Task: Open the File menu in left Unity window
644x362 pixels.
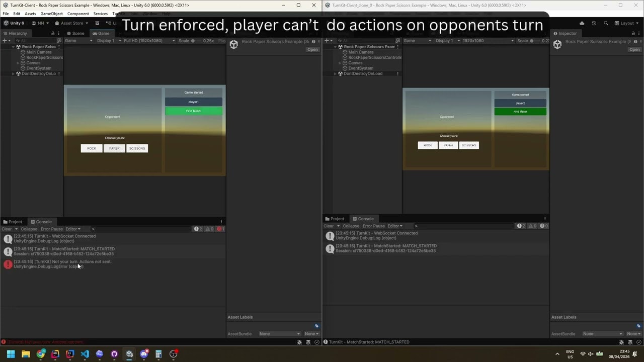Action: 6,14
